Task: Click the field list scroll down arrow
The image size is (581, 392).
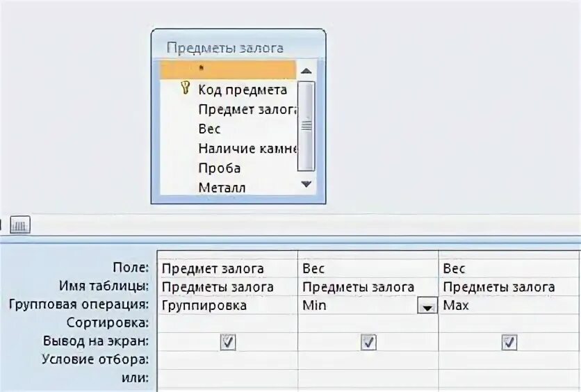Action: pos(306,183)
